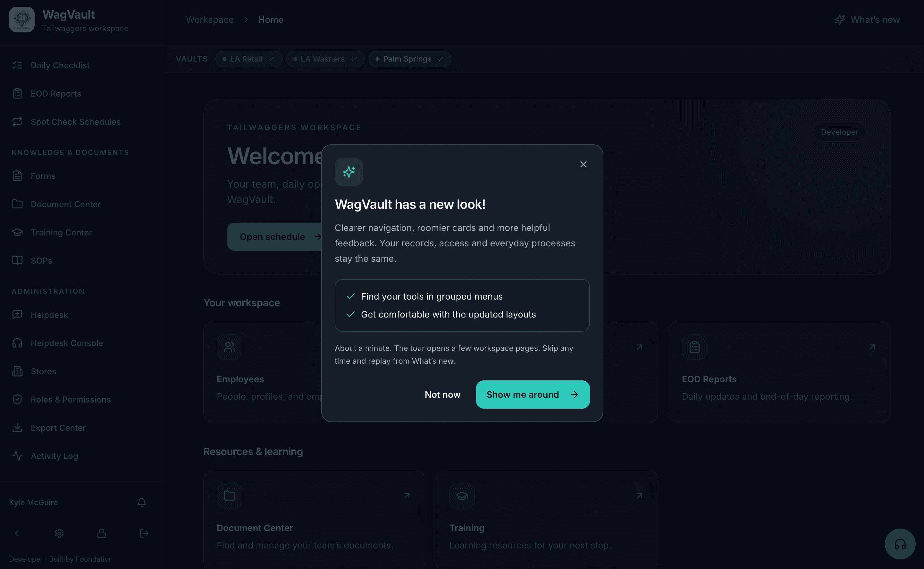
Task: Click the Developer badge
Action: coord(839,132)
